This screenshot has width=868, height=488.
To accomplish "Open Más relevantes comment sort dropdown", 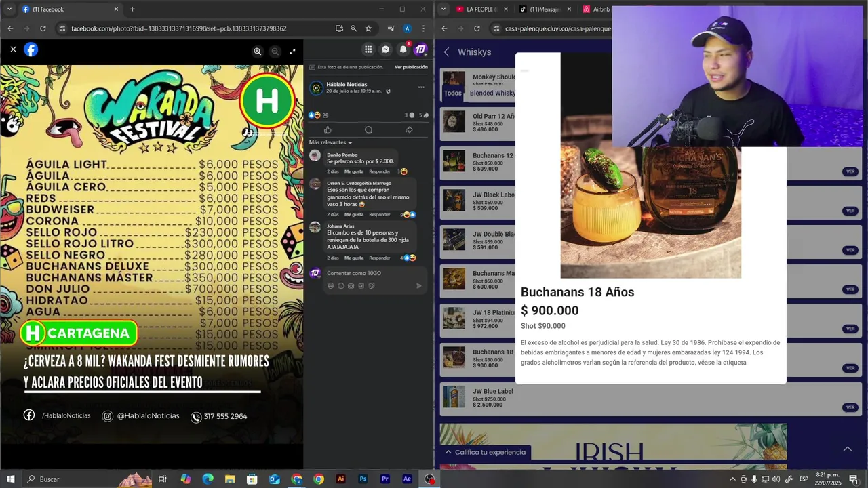I will 331,142.
